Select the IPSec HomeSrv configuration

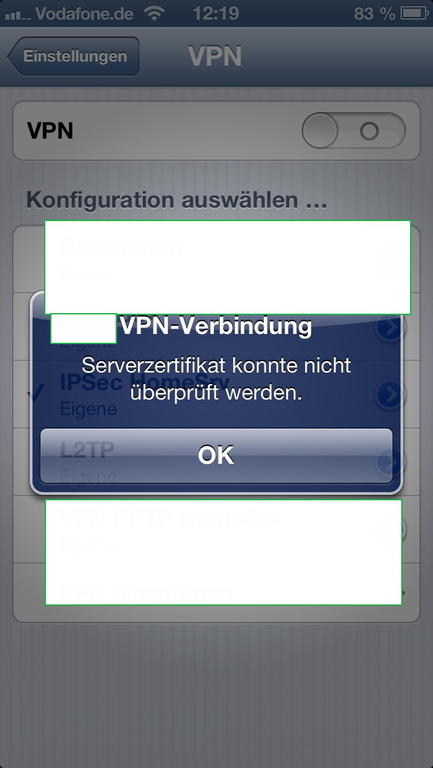coord(216,394)
